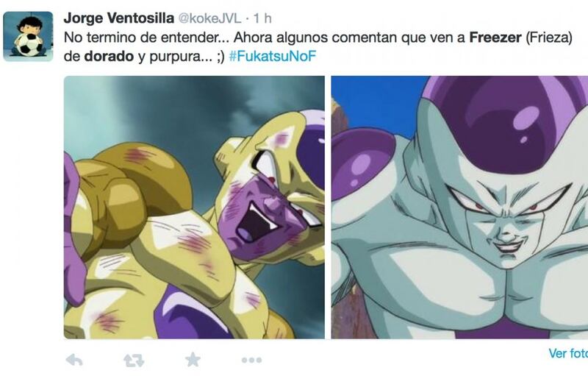The image size is (588, 376).
Task: Click the Jorge Ventosilla display name
Action: [x=119, y=18]
